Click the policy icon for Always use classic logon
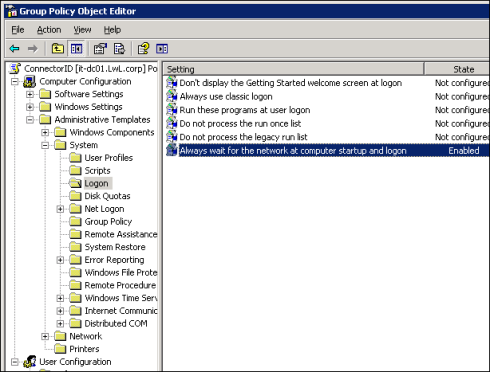Image resolution: width=490 pixels, height=372 pixels. (x=172, y=96)
